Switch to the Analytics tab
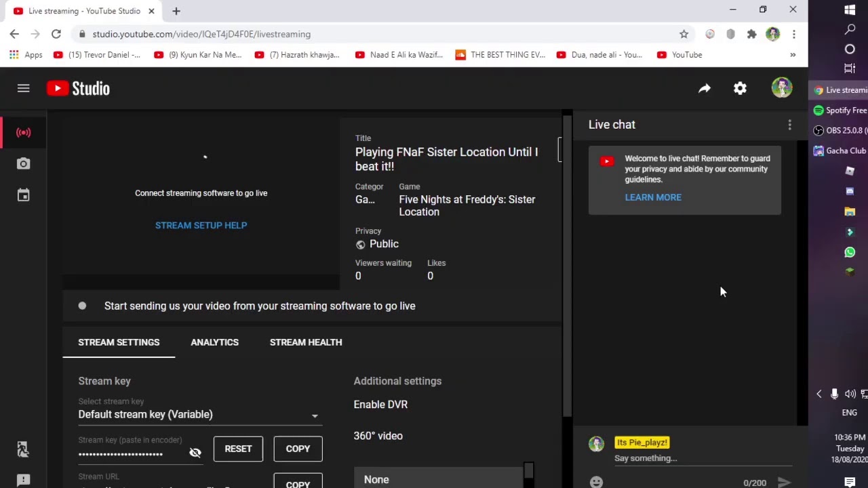Viewport: 868px width, 488px height. point(214,342)
